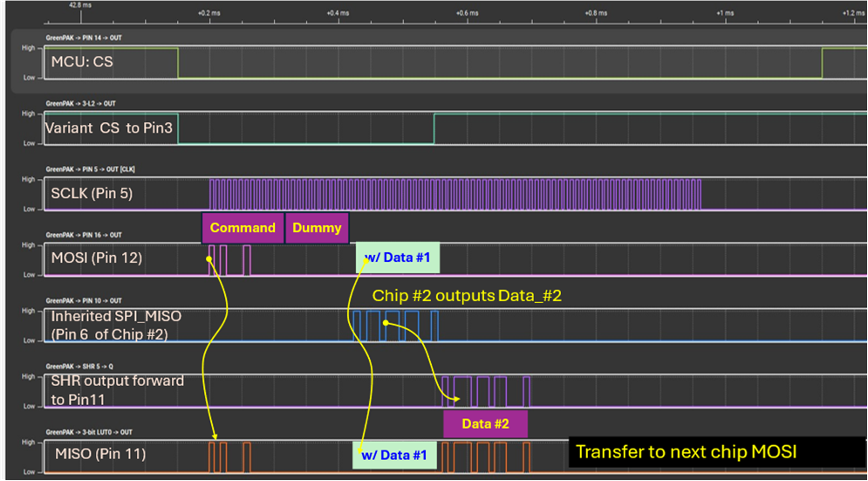The width and height of the screenshot is (868, 481).
Task: Click the purple Dummy annotation box
Action: coord(317,228)
